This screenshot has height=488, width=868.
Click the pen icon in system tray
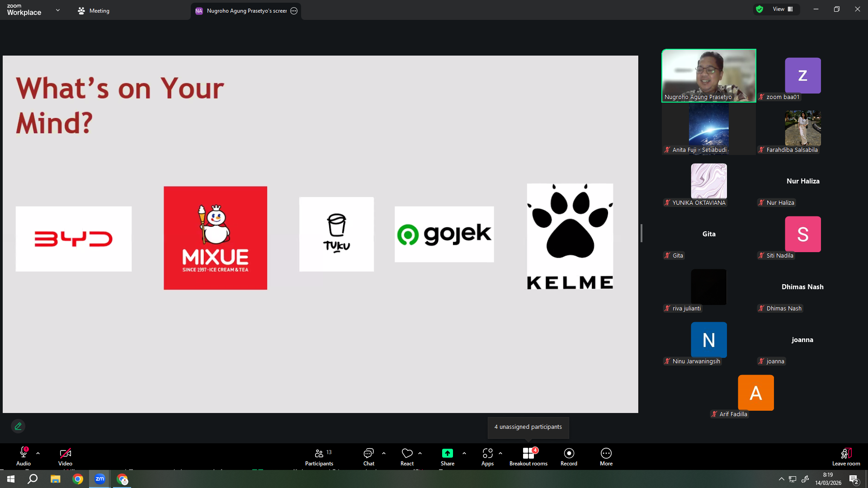point(805,479)
